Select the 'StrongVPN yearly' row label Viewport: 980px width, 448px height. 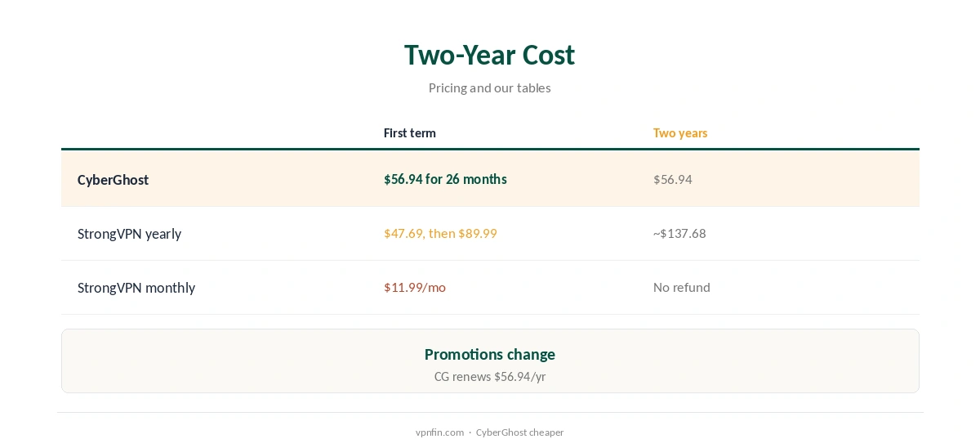(129, 234)
